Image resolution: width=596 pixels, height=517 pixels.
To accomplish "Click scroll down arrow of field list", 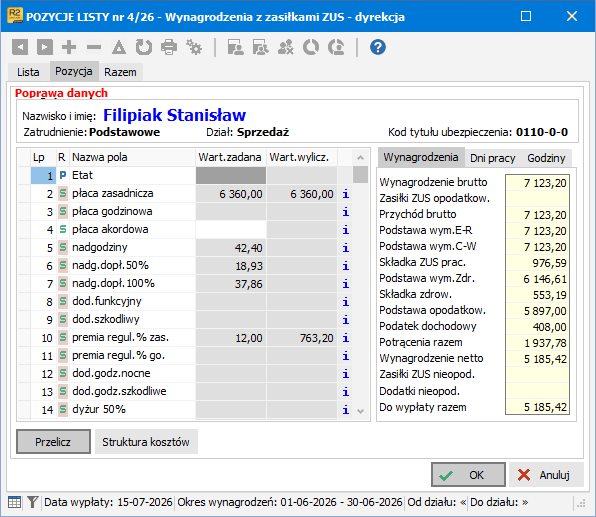I will click(x=360, y=411).
